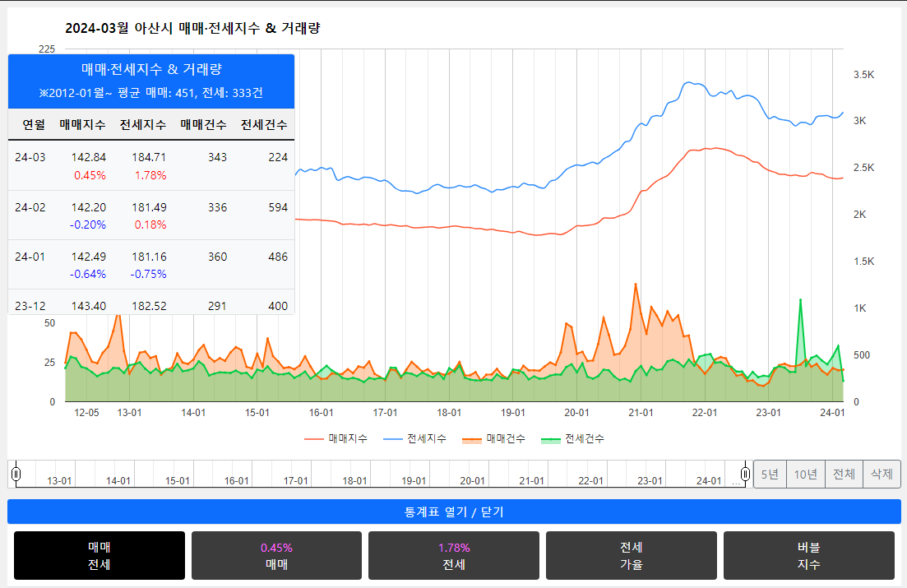Select the 전체 range button

point(844,475)
